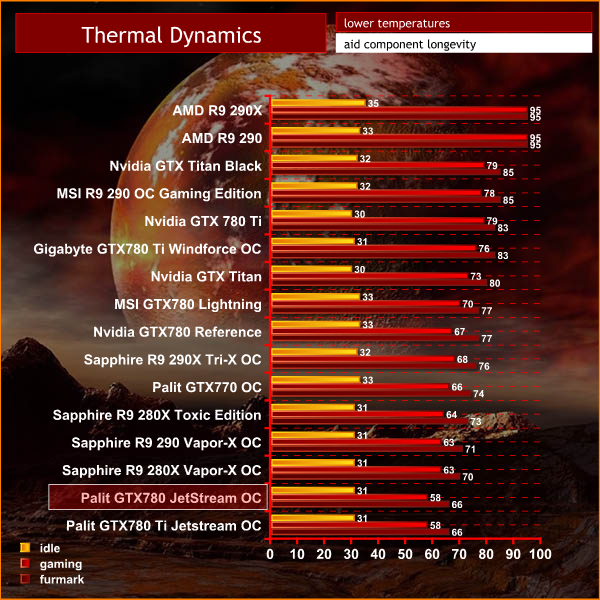Click the gaming legend text
The height and width of the screenshot is (600, 600).
61,564
